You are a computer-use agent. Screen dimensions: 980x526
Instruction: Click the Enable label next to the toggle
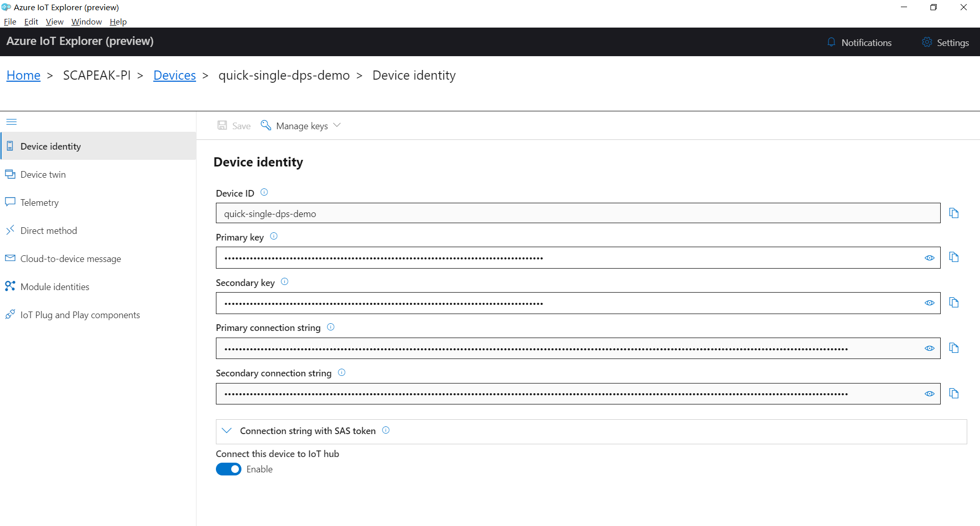[x=259, y=469]
